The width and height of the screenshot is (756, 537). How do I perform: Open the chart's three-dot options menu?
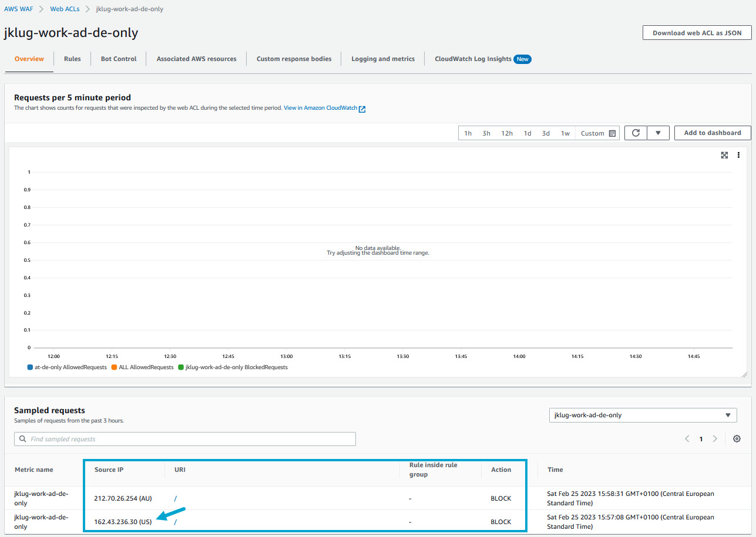tap(738, 155)
